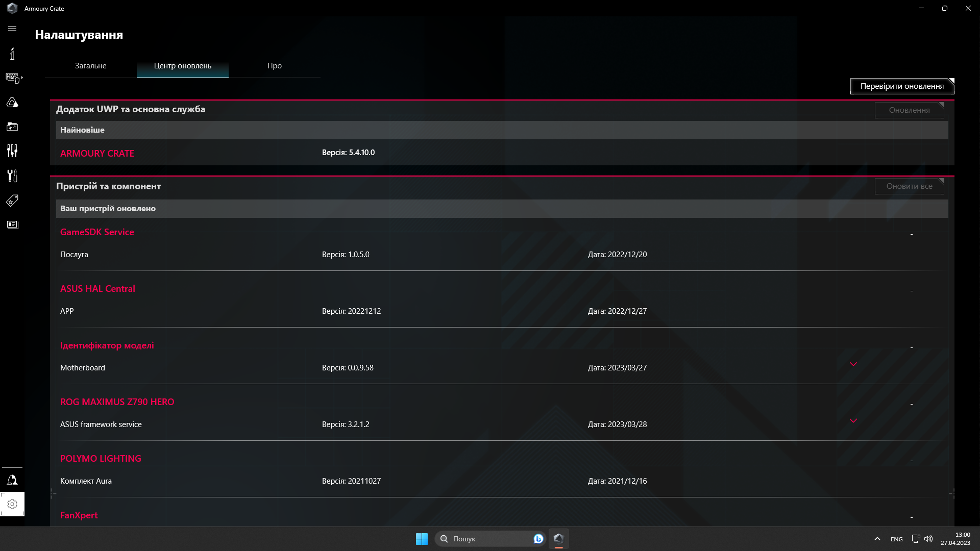
Task: Click the Пошук taskbar search field
Action: pos(490,539)
